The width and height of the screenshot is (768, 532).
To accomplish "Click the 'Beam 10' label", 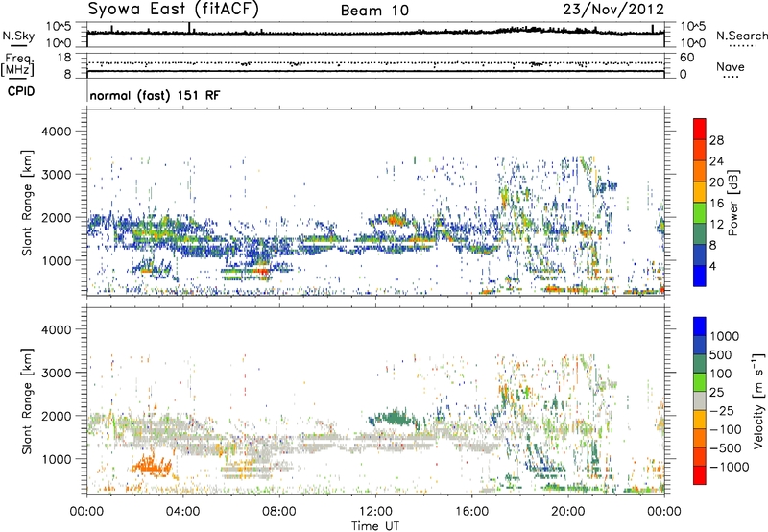I will click(x=374, y=11).
